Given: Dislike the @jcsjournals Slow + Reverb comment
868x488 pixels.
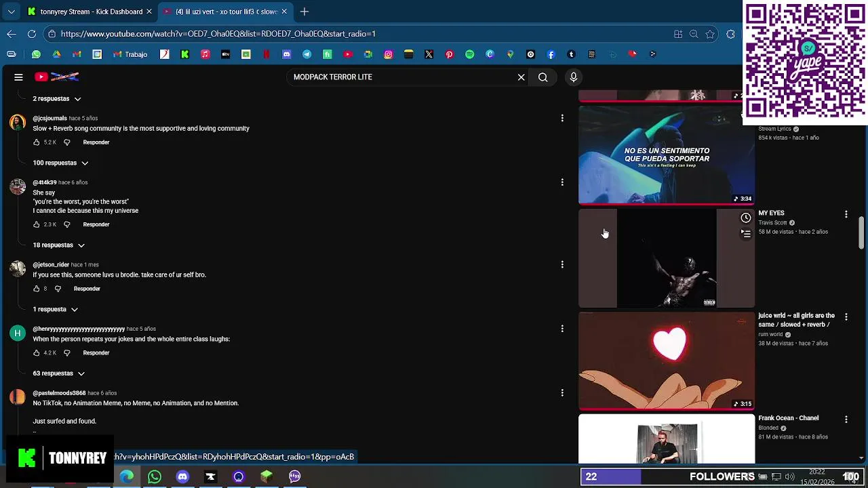Looking at the screenshot, I should pos(66,142).
